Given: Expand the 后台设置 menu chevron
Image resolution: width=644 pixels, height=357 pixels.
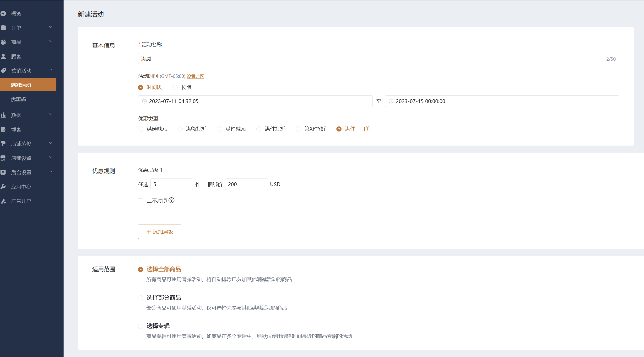Looking at the screenshot, I should click(x=51, y=172).
